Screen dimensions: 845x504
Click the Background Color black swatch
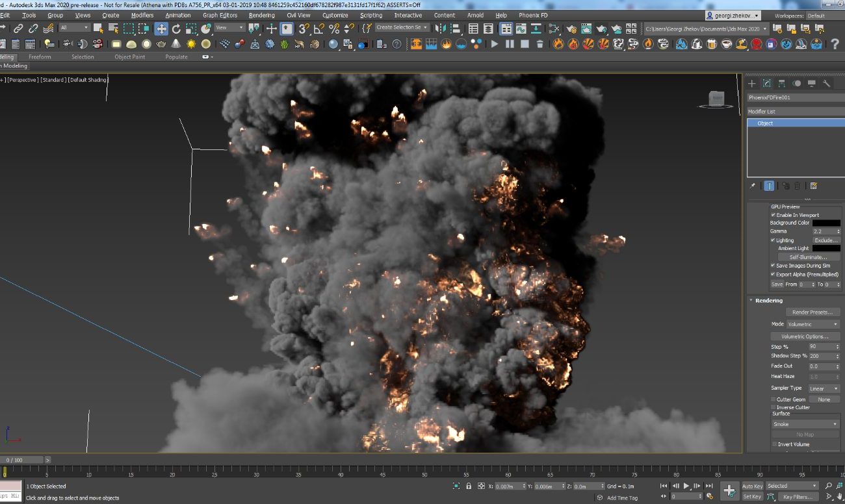coord(826,223)
